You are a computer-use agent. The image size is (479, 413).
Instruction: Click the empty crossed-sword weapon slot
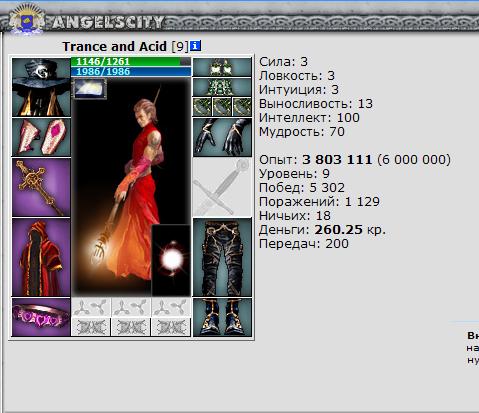[x=222, y=187]
